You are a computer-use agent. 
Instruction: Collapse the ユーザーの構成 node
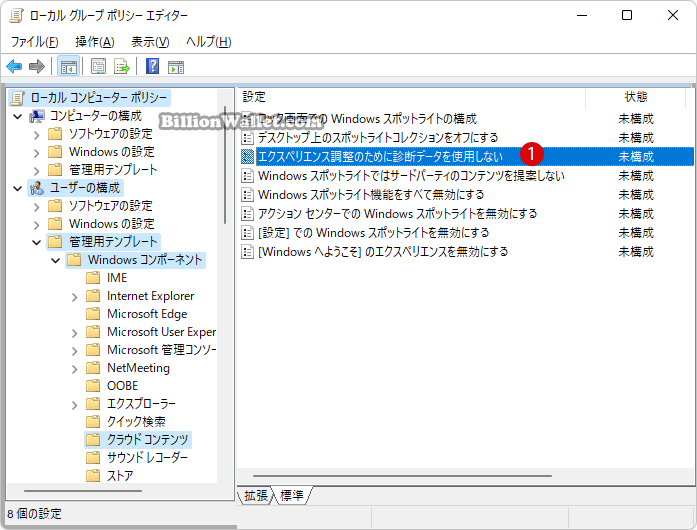pos(18,189)
